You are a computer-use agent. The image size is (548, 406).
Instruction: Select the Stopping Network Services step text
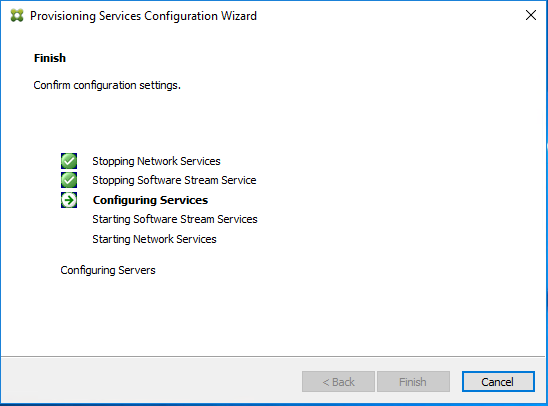[156, 161]
